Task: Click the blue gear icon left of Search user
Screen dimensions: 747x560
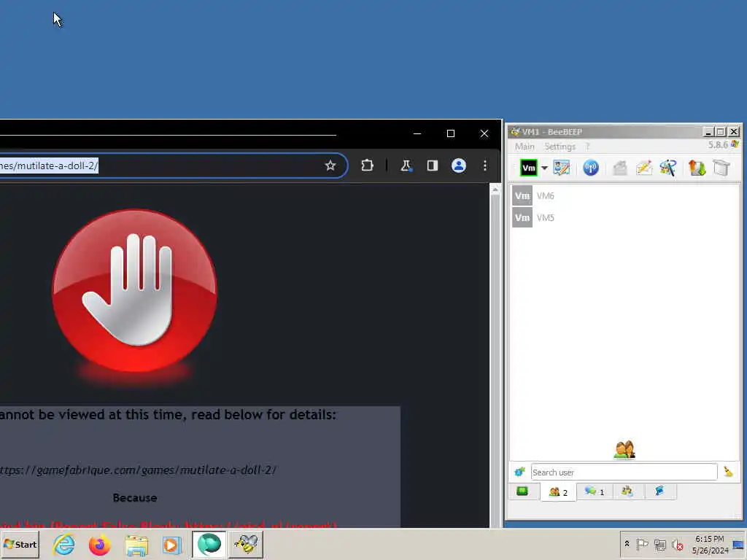Action: 519,472
